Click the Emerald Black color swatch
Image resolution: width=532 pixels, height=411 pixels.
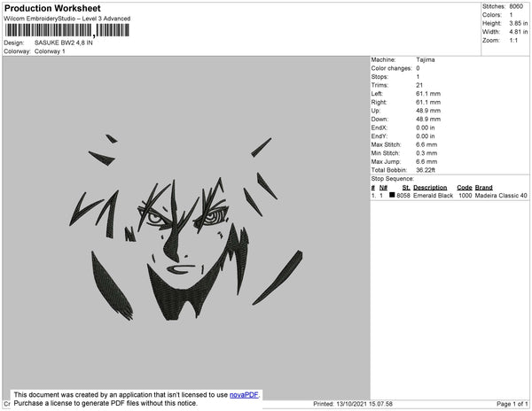tap(392, 195)
